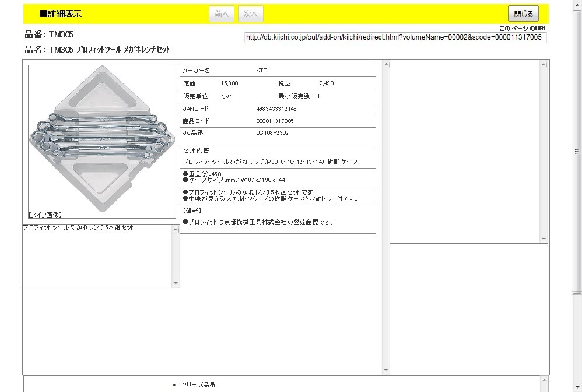The height and width of the screenshot is (392, 582).
Task: Click the スケルトンタイプの樹脂ケース description line
Action: click(x=271, y=198)
